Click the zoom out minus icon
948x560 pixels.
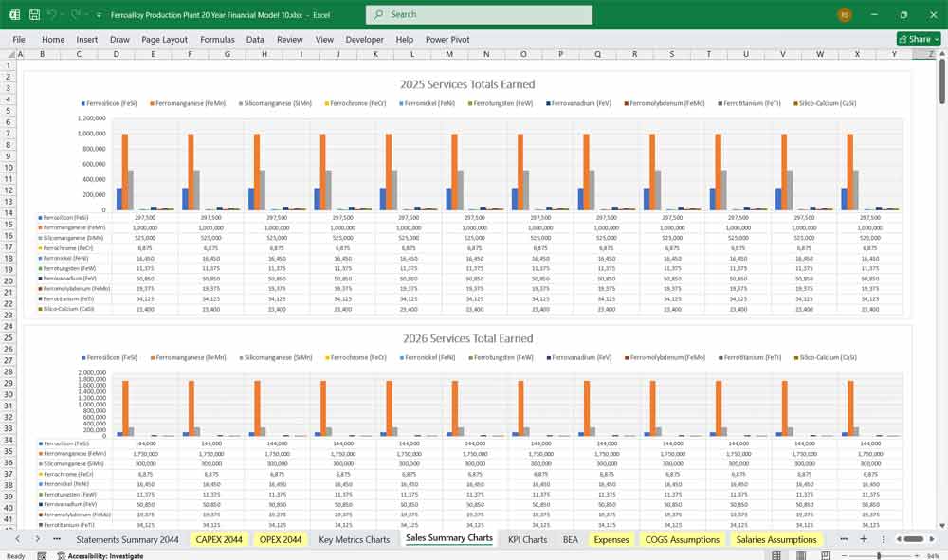(x=844, y=554)
